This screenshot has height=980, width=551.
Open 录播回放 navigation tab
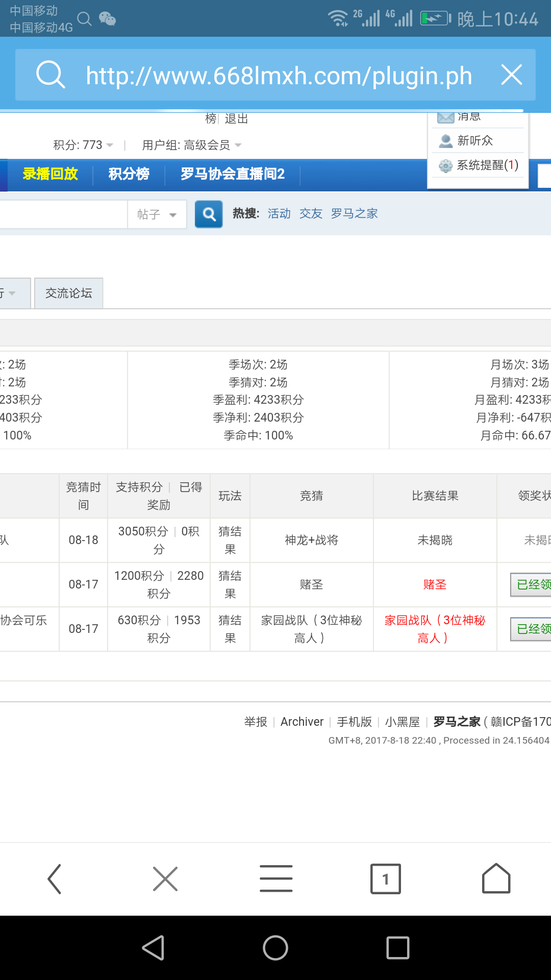click(x=50, y=174)
